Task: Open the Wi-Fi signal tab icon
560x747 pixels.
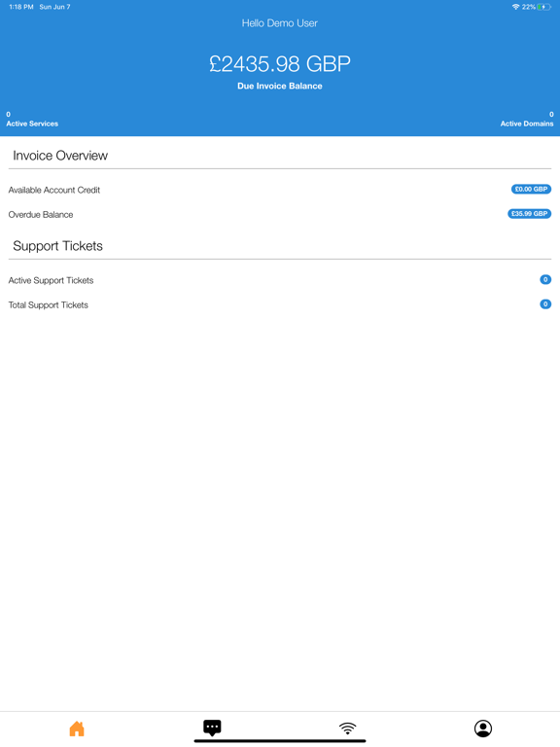Action: tap(348, 729)
